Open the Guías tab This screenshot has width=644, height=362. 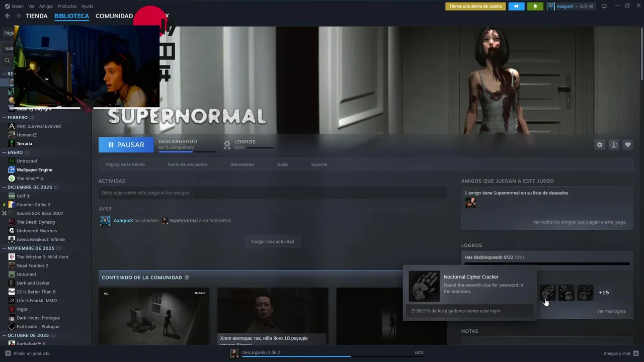coord(282,164)
